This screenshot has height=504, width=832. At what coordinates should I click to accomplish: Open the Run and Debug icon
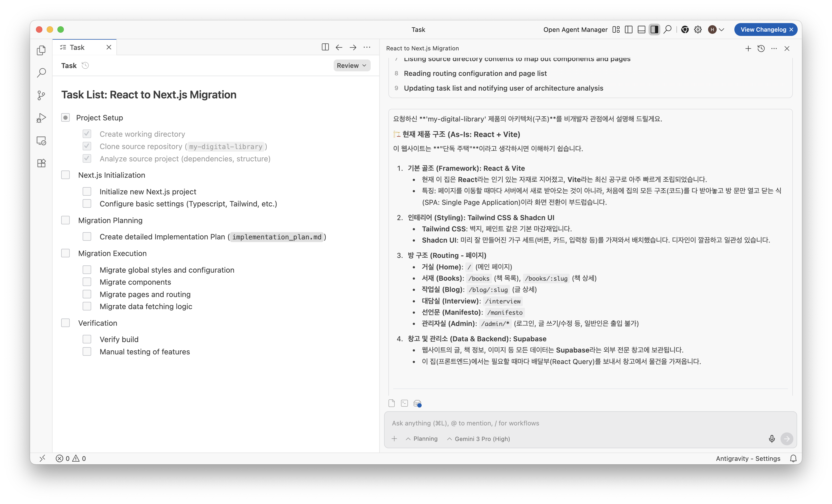(x=41, y=118)
